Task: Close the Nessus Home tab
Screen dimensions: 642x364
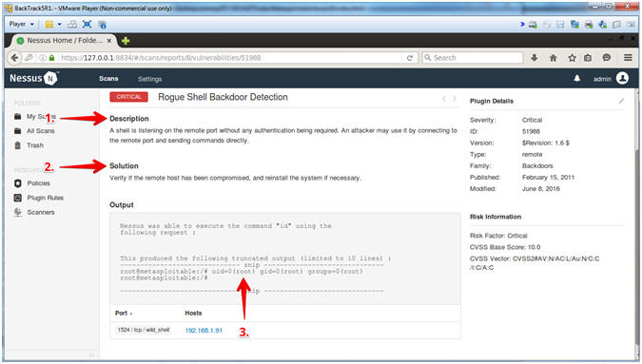Action: [x=109, y=41]
